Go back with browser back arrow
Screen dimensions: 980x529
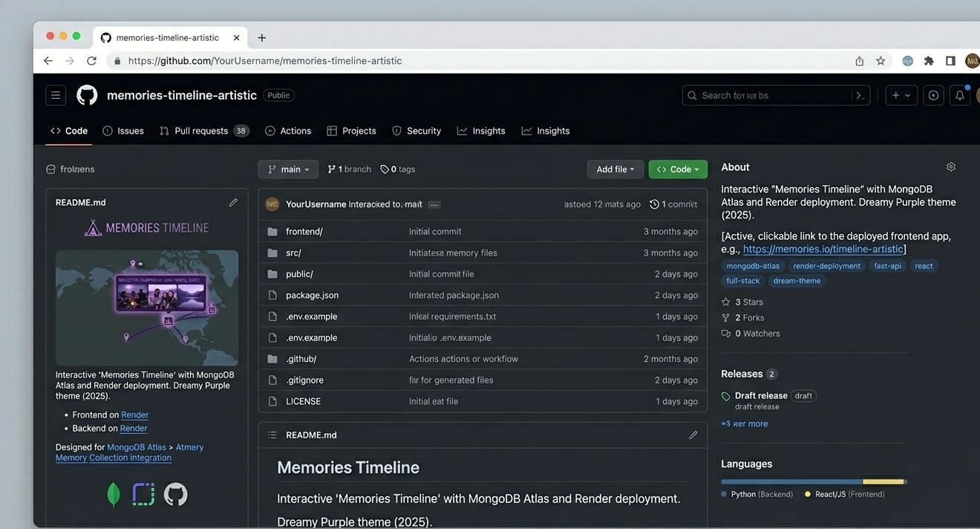(x=48, y=61)
